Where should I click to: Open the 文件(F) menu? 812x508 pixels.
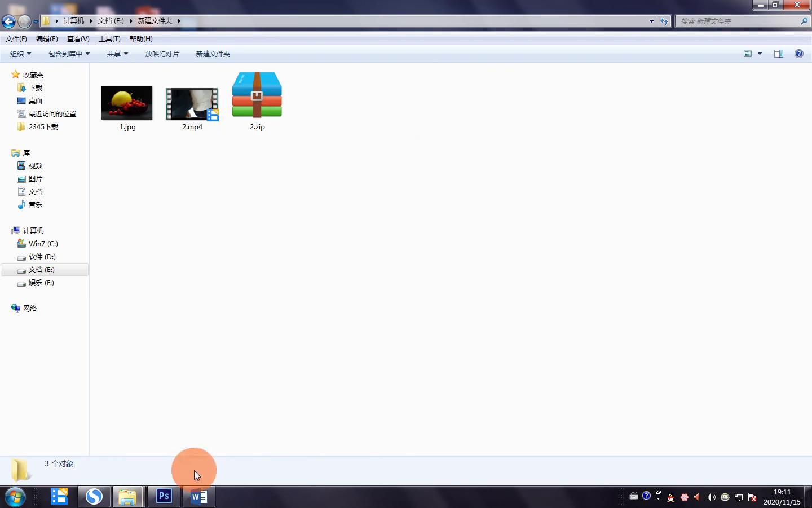coord(16,39)
